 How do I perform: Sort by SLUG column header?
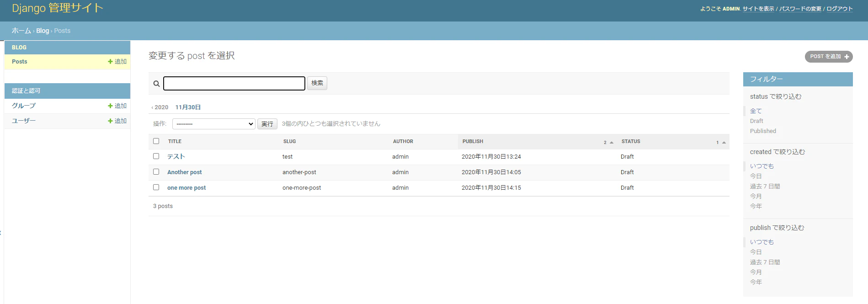[x=290, y=142]
